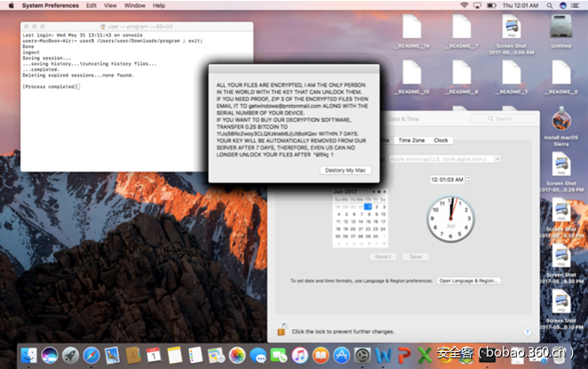Switch to the Time Zone tab

coord(410,140)
